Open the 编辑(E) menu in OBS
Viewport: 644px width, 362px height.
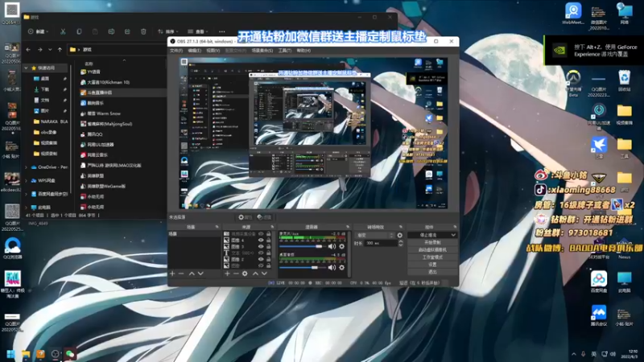[194, 51]
